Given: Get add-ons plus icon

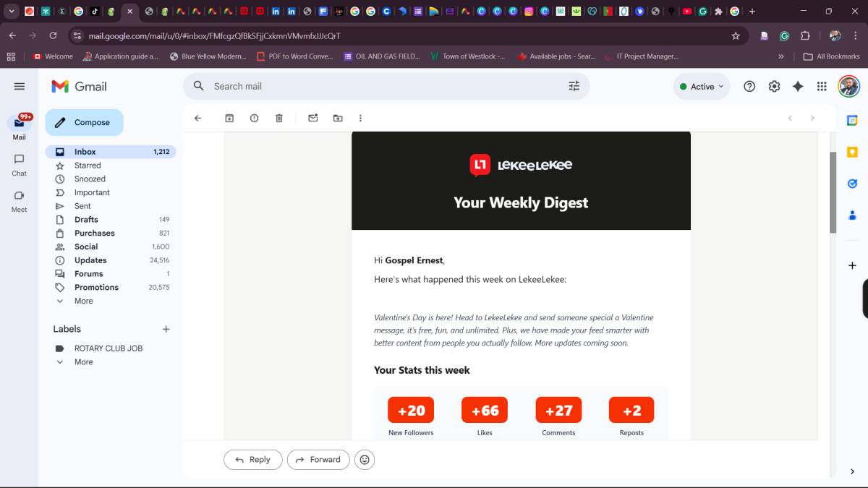Looking at the screenshot, I should (x=852, y=265).
